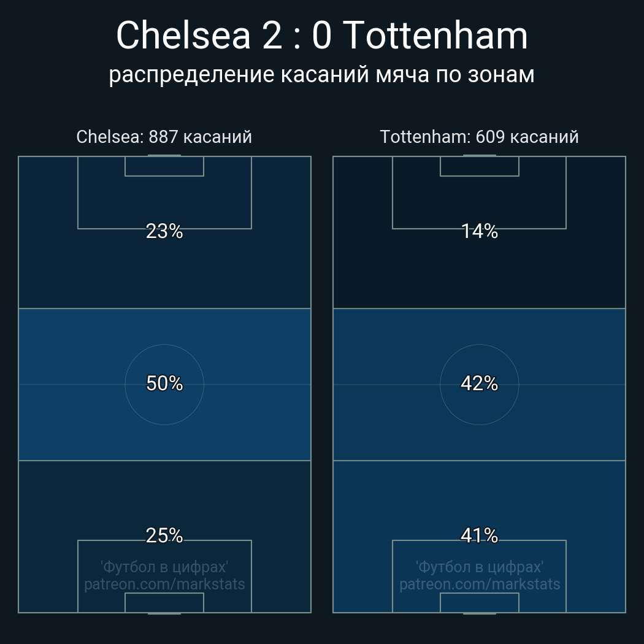Open patreon.com/markstats link on Tottenham pitch
The image size is (644, 644).
(479, 584)
